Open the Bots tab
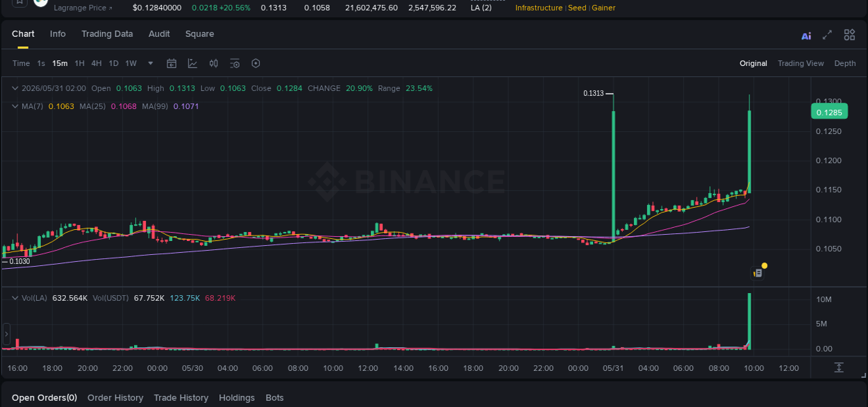 [x=274, y=398]
